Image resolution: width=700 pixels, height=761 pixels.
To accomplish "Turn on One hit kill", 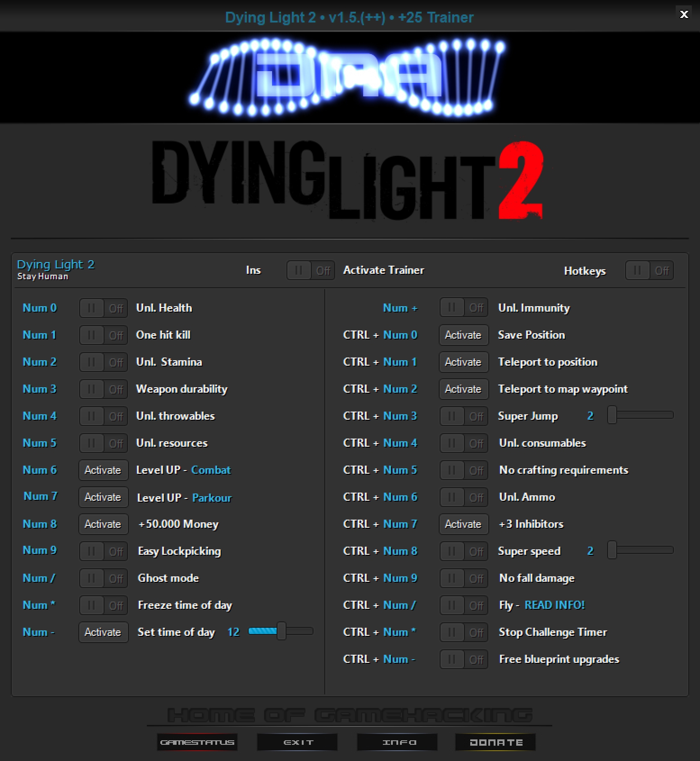I will click(x=104, y=335).
